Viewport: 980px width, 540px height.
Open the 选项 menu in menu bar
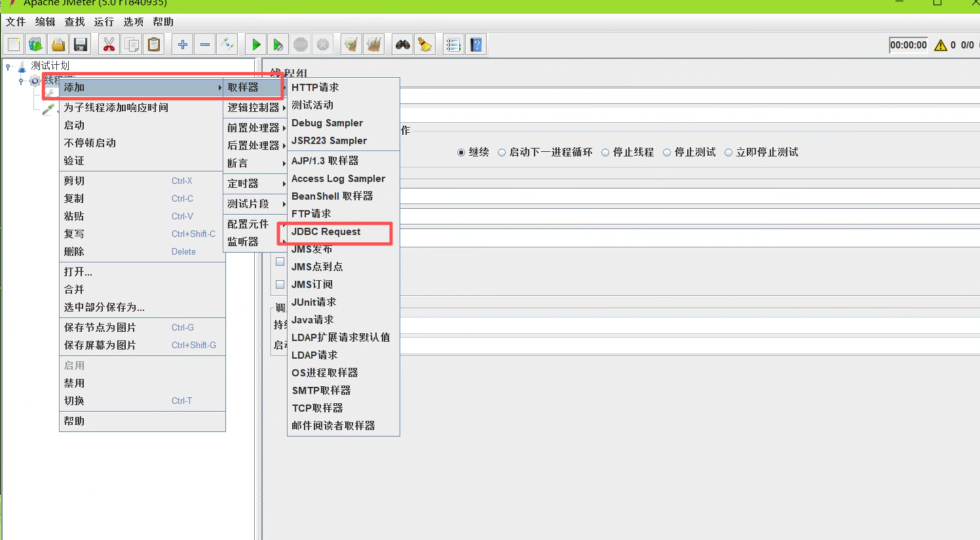(134, 22)
